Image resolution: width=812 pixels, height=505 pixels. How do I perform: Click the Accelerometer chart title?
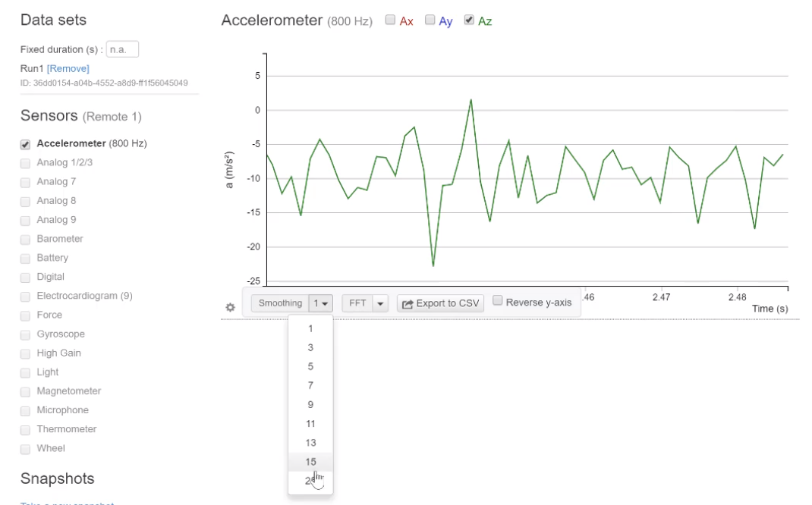[272, 20]
